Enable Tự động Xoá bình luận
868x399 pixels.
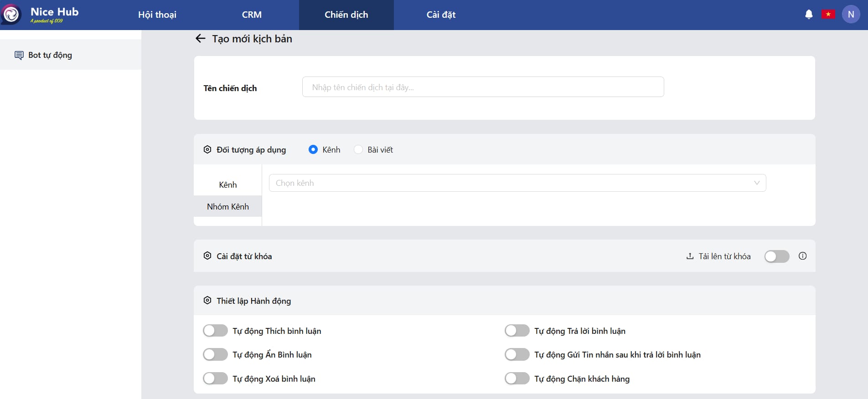click(215, 379)
